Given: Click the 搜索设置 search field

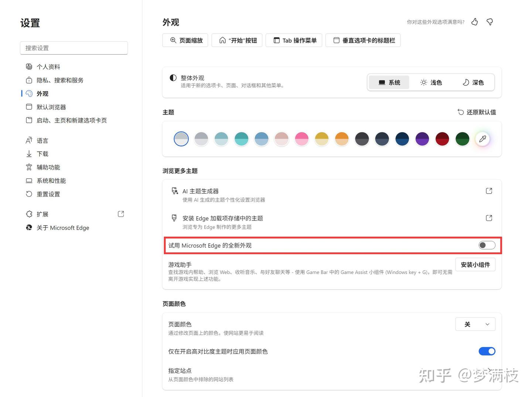Looking at the screenshot, I should tap(74, 48).
